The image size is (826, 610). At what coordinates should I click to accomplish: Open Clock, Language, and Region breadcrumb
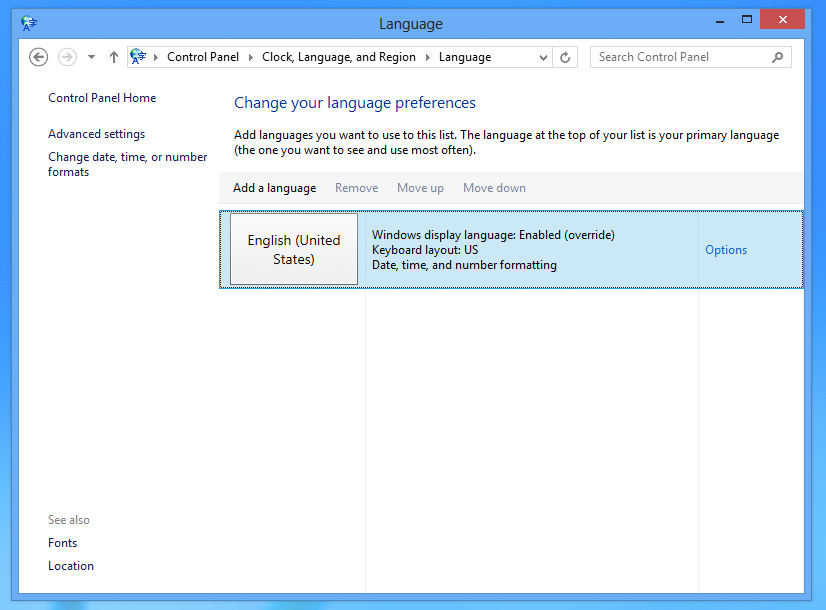tap(339, 57)
